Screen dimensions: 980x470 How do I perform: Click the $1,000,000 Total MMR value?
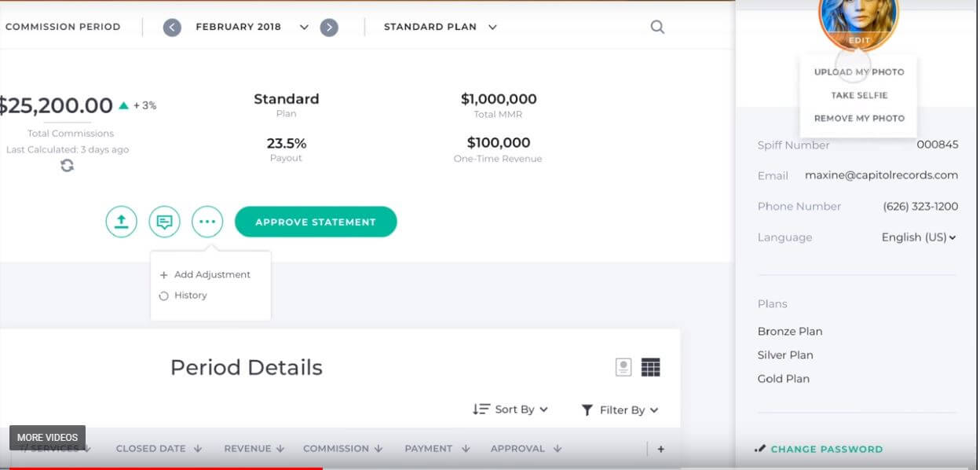pyautogui.click(x=499, y=99)
